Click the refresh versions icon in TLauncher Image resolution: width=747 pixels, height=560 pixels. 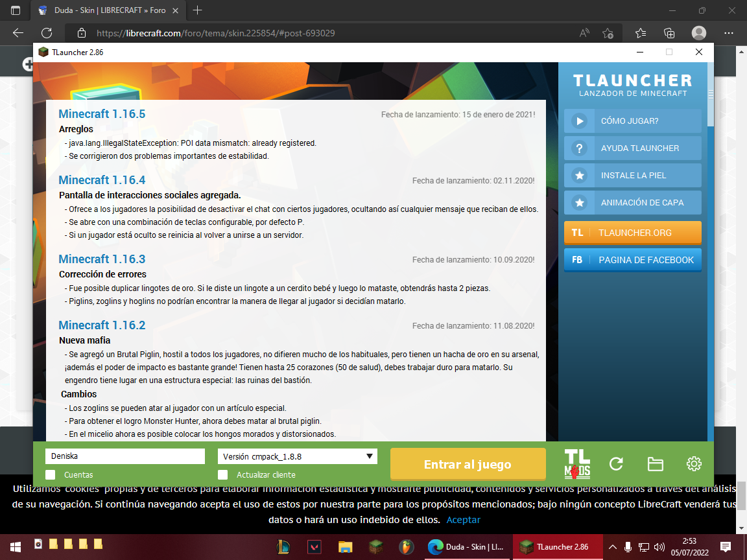[x=616, y=463]
